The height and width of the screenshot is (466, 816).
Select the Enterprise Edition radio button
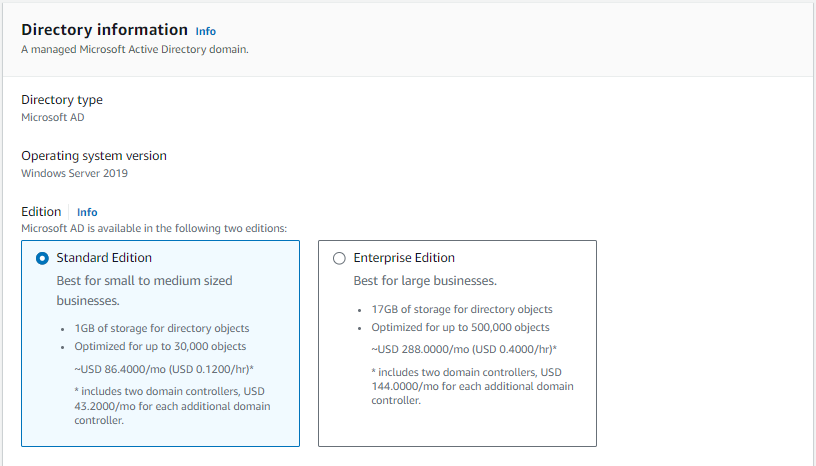click(339, 258)
